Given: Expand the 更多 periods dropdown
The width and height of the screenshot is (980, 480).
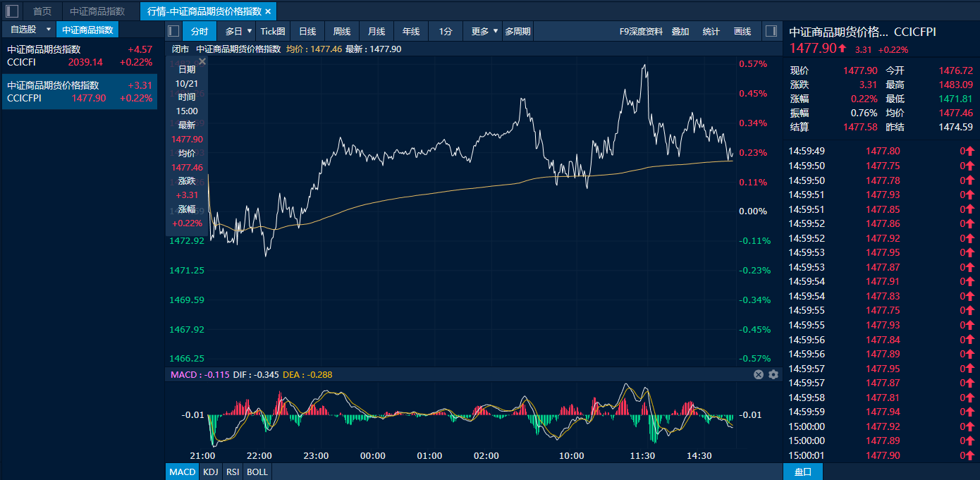Looking at the screenshot, I should pyautogui.click(x=496, y=31).
